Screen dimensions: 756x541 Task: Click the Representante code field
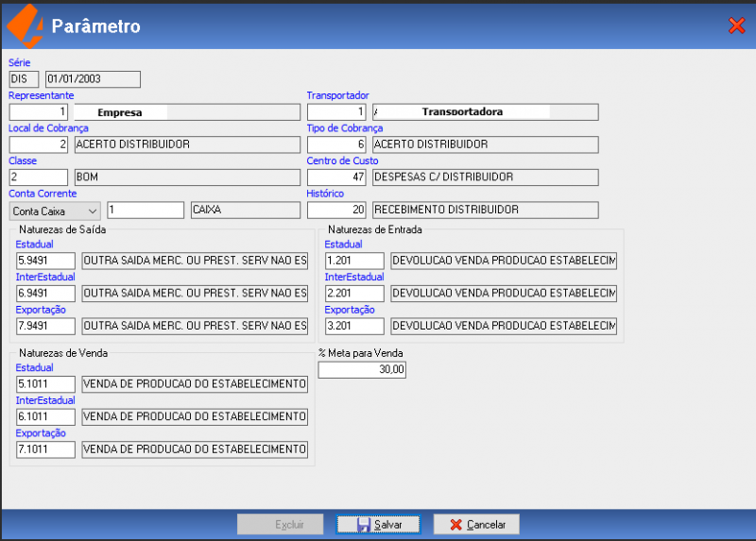[x=39, y=112]
